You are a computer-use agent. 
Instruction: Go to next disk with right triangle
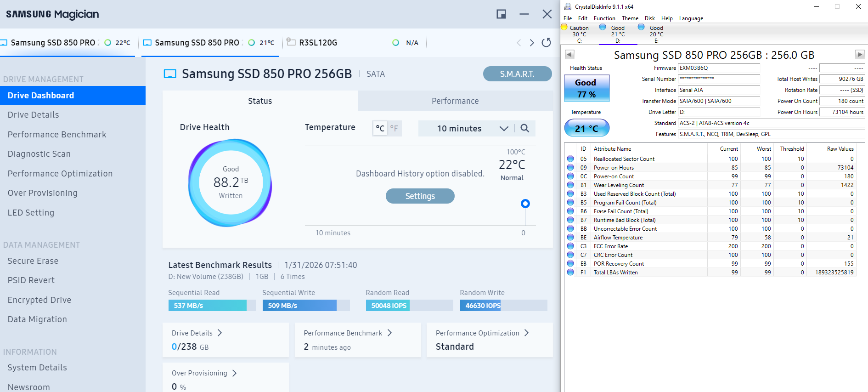pyautogui.click(x=859, y=55)
